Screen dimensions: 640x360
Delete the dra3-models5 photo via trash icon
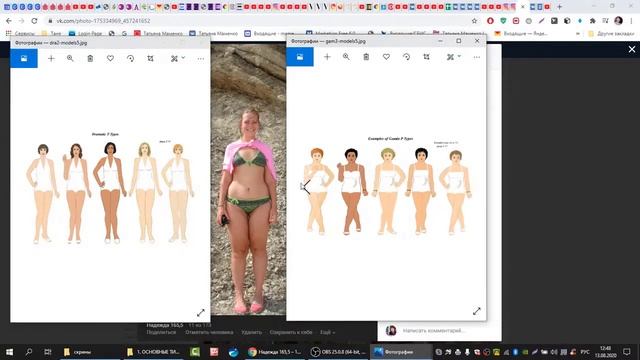pyautogui.click(x=90, y=58)
